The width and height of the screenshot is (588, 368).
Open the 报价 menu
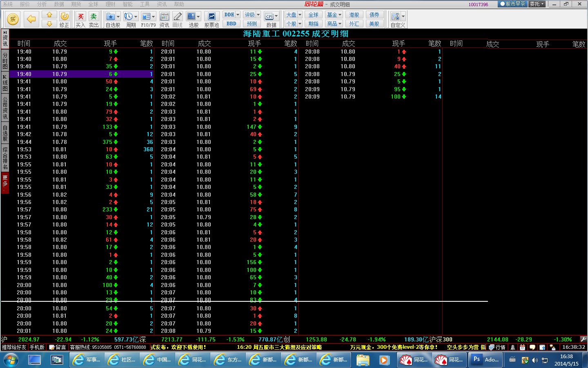pyautogui.click(x=24, y=4)
